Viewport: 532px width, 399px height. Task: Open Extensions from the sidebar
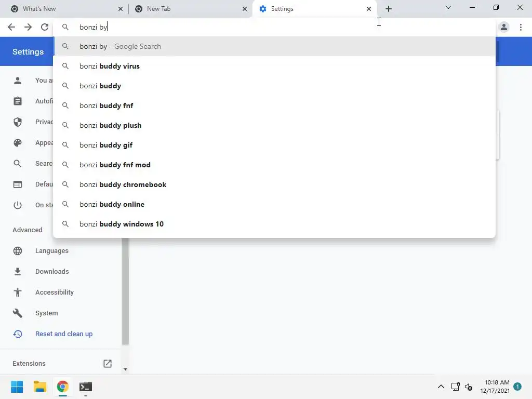29,363
